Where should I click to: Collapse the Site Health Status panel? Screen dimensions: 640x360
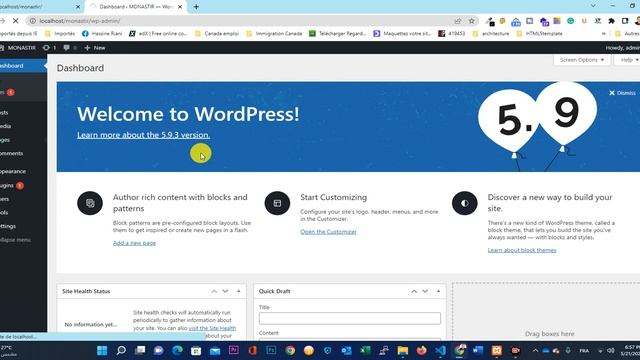[x=239, y=291]
